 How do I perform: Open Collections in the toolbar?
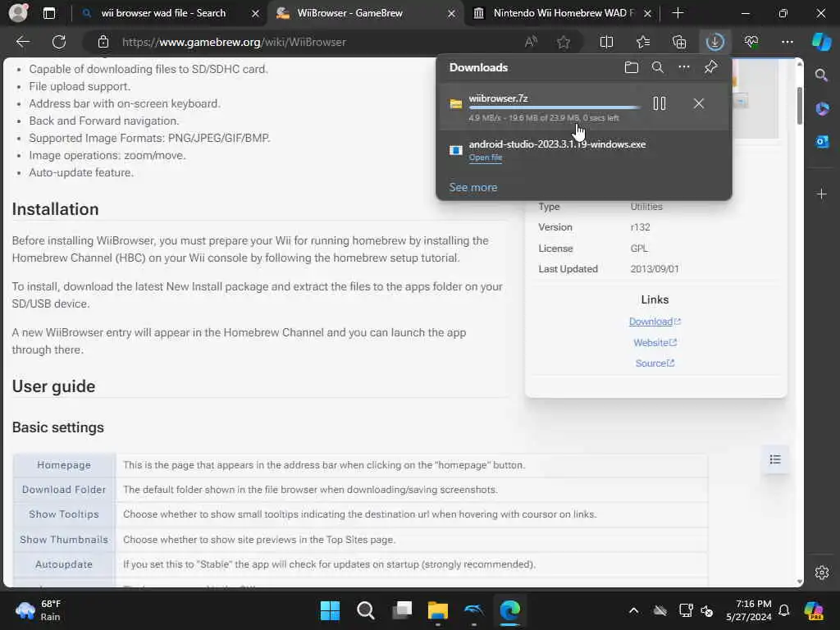coord(678,42)
